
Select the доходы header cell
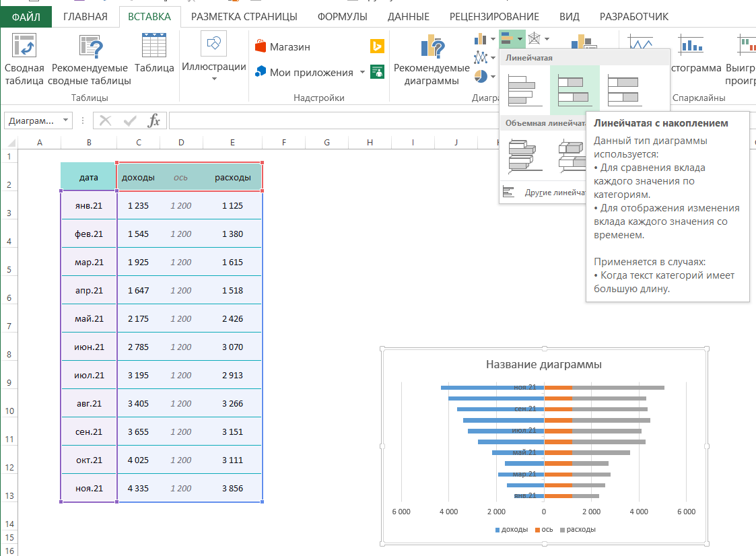pos(138,178)
